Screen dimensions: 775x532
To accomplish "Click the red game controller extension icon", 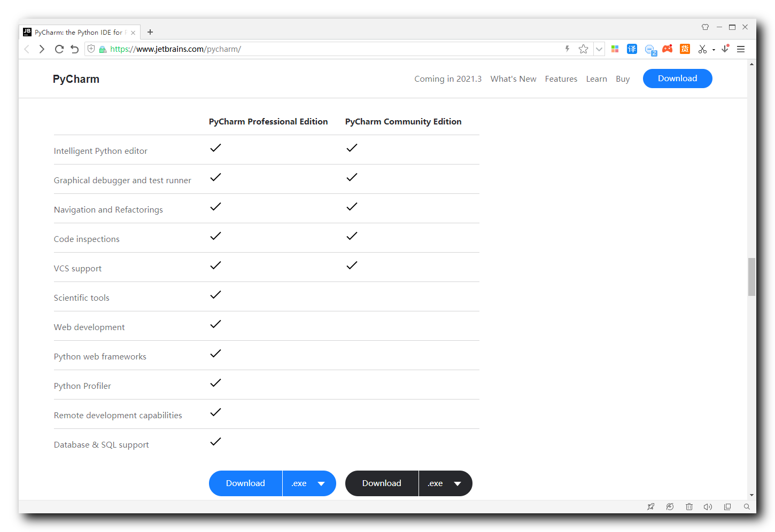I will (668, 49).
